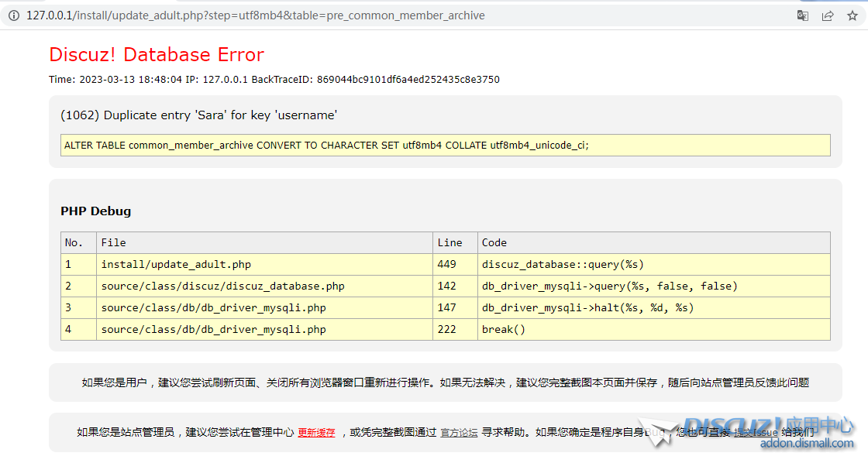Visit the 官方论坛 link
The image size is (868, 463).
point(459,433)
